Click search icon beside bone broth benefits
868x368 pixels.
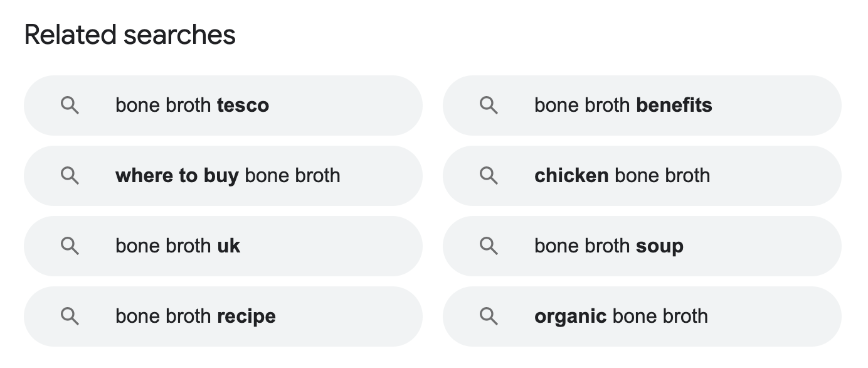click(x=489, y=106)
